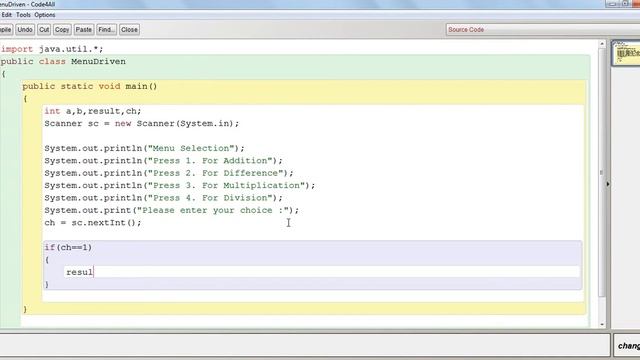This screenshot has height=360, width=640.
Task: Click the 'public static void main()' line
Action: pos(90,86)
